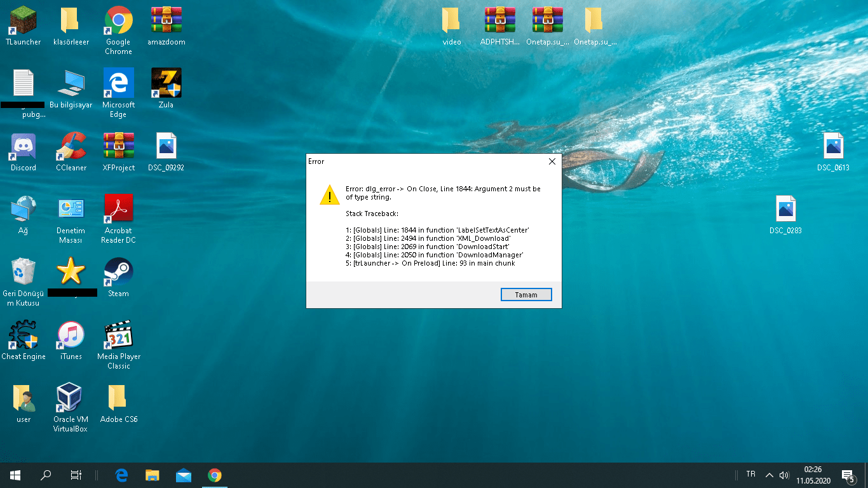Open the Adobe CS6 folder
This screenshot has width=868, height=488.
point(118,403)
